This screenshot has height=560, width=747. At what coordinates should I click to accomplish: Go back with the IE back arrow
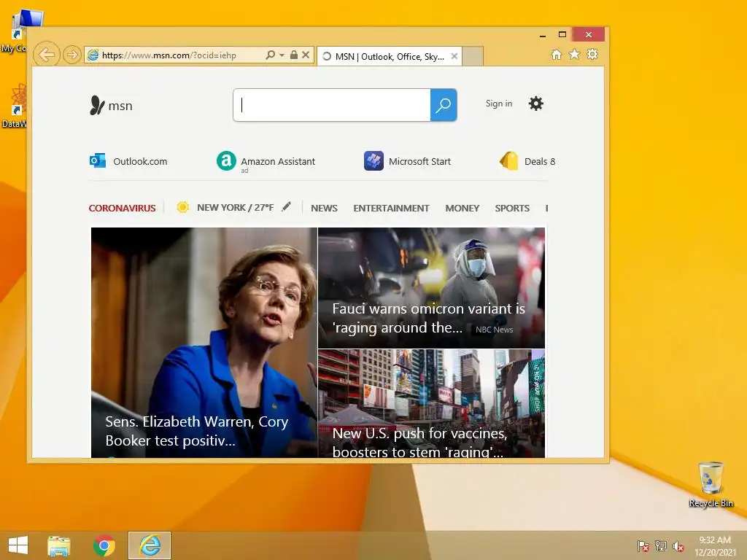(46, 55)
